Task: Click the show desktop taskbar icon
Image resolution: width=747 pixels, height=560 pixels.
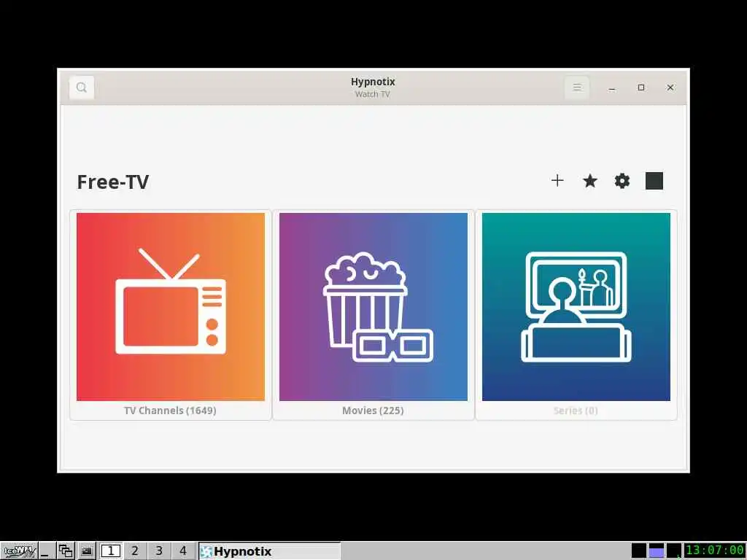Action: pos(46,551)
